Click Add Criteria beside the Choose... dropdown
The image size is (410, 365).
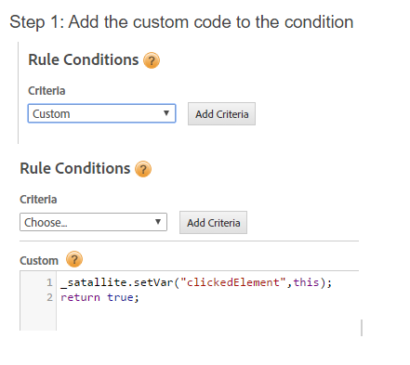click(x=213, y=222)
